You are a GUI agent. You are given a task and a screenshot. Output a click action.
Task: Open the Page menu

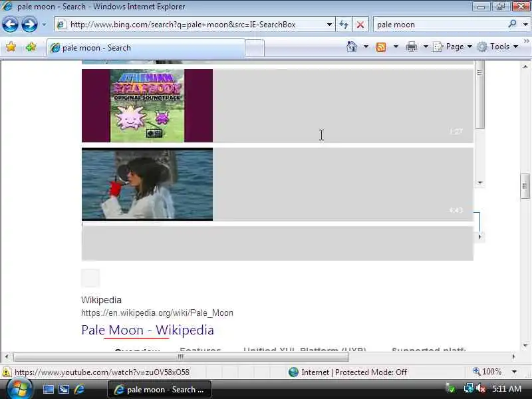pos(453,47)
